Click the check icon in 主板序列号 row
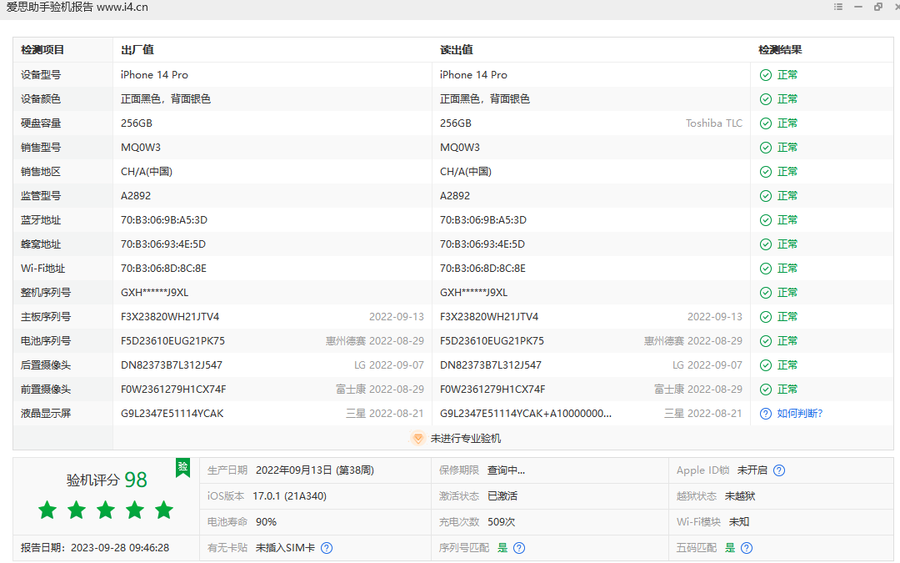900x563 pixels. 765,317
